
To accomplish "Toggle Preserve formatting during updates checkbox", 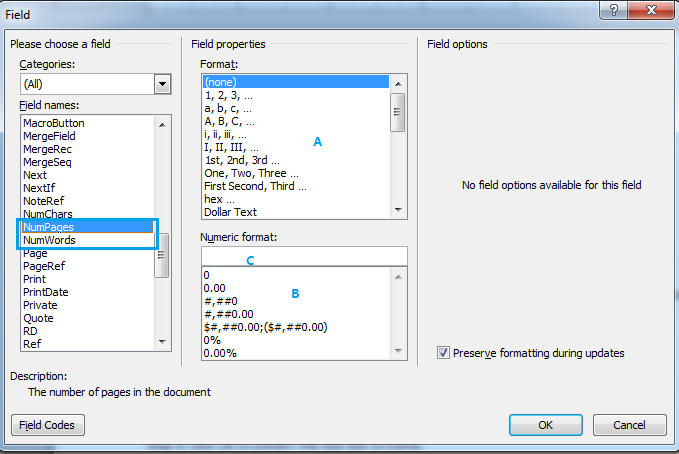I will point(443,353).
